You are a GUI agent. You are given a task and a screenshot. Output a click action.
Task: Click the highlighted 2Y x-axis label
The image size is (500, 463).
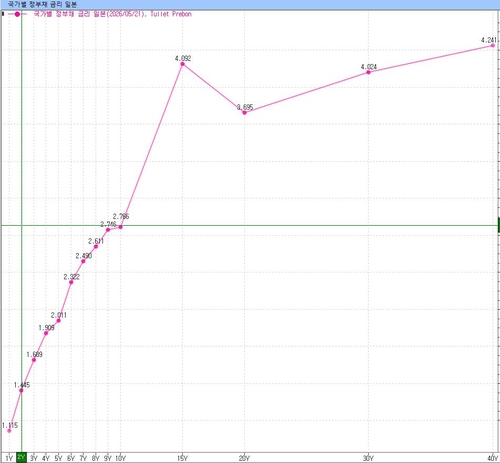tap(21, 457)
